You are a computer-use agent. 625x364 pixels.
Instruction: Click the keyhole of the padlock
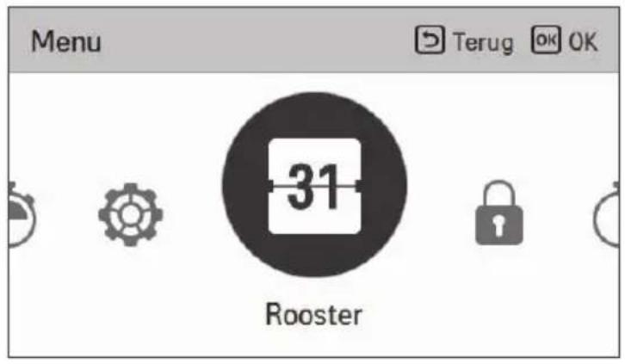coord(499,225)
